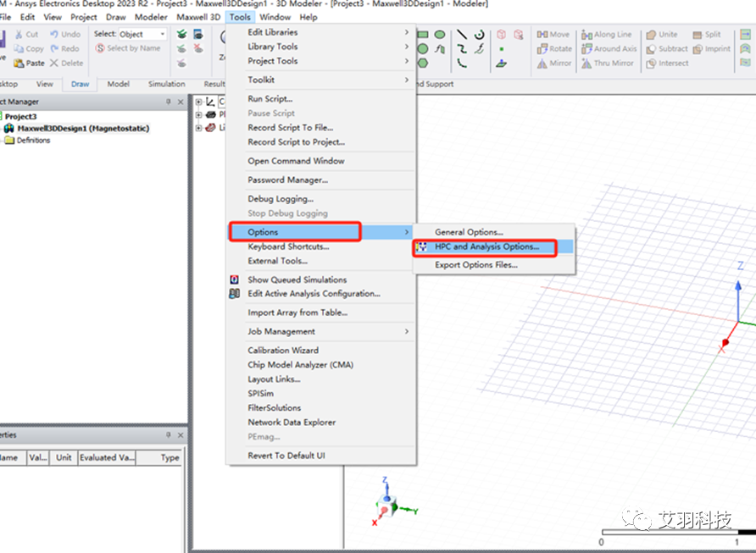Click the Rotate icon in toolbar
This screenshot has height=553, width=756.
tap(542, 48)
